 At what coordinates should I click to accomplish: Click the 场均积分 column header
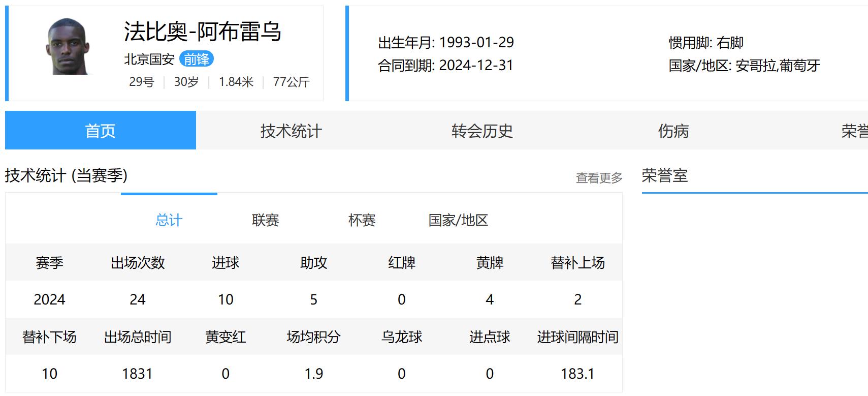pyautogui.click(x=313, y=337)
